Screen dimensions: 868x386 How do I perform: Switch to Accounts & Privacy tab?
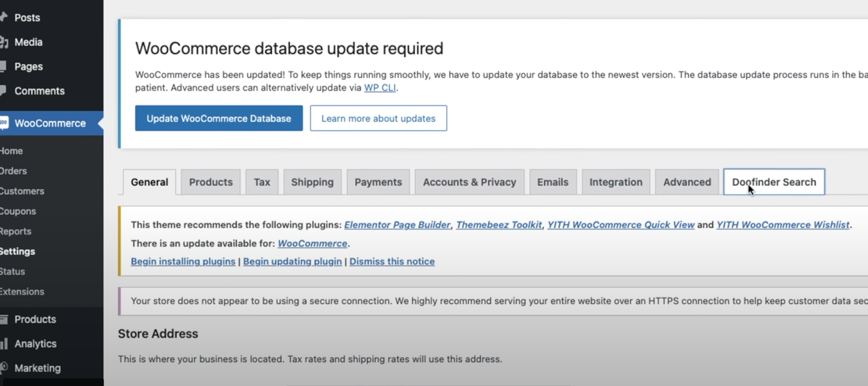click(x=469, y=182)
